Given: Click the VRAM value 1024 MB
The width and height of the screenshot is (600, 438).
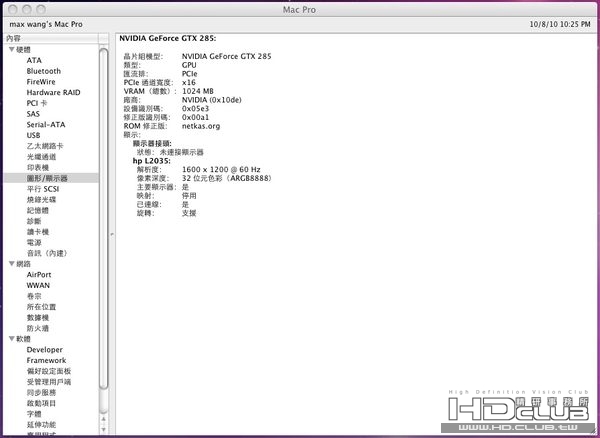Looking at the screenshot, I should coord(198,91).
